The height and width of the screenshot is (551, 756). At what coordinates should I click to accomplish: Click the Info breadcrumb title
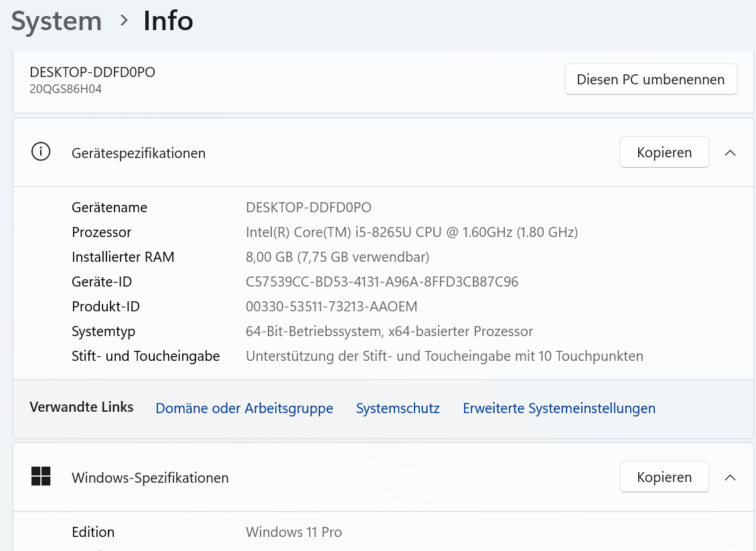pyautogui.click(x=168, y=21)
